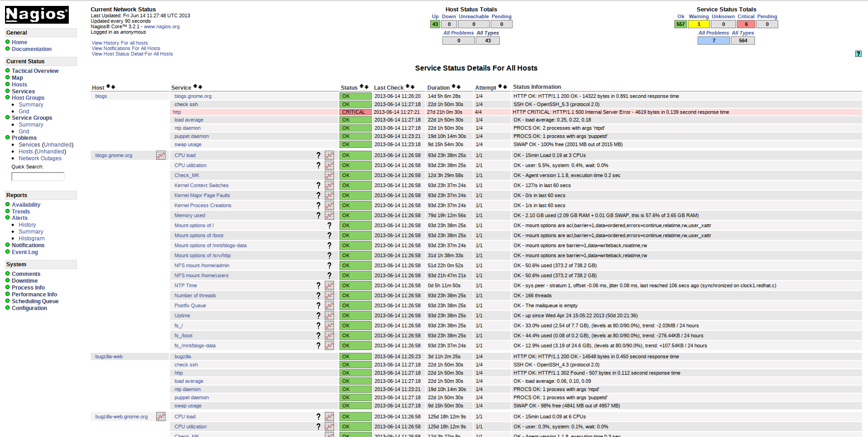Open the Event Log page
Screen dimensions: 868x437
[25, 252]
